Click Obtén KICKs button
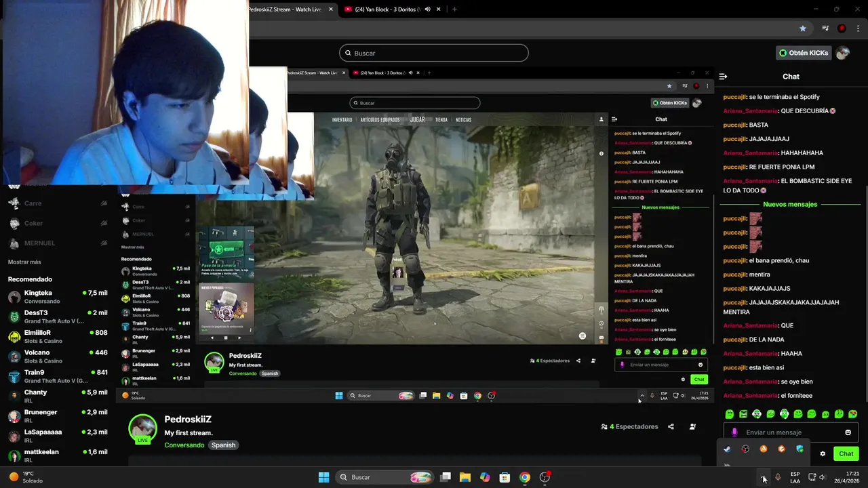 (804, 53)
